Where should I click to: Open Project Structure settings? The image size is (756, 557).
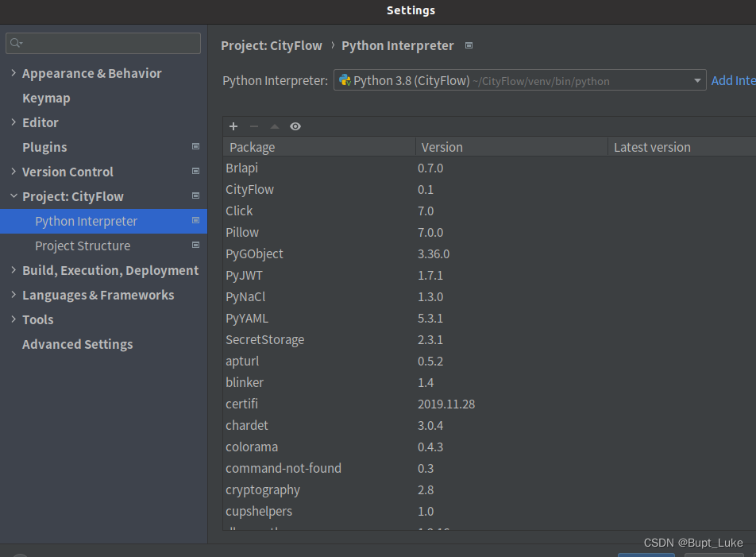83,246
